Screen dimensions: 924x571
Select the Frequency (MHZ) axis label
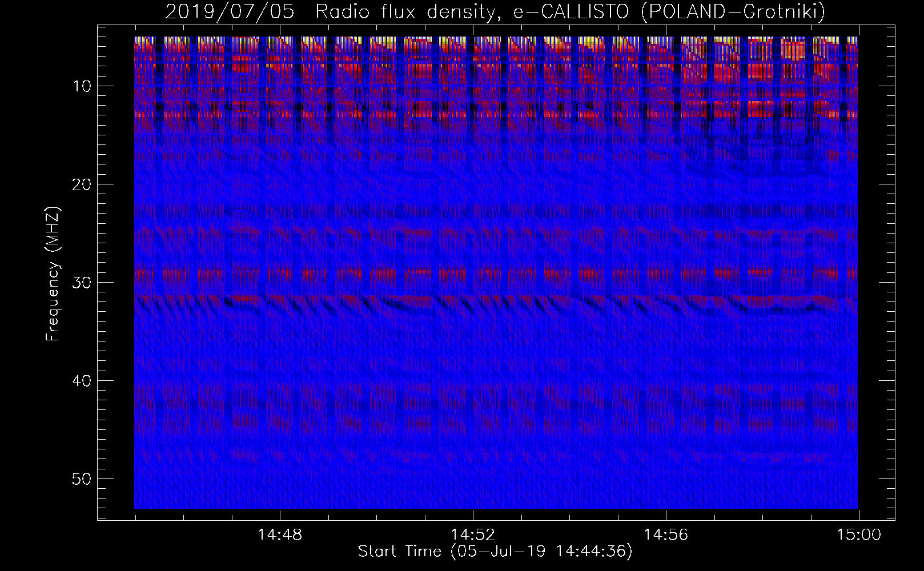click(x=53, y=274)
